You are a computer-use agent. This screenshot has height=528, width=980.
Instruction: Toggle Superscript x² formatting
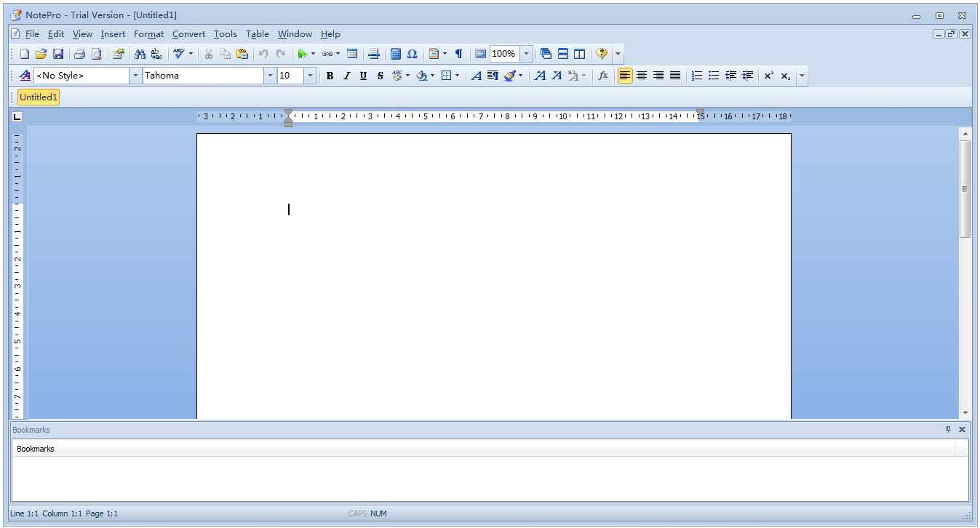point(768,76)
